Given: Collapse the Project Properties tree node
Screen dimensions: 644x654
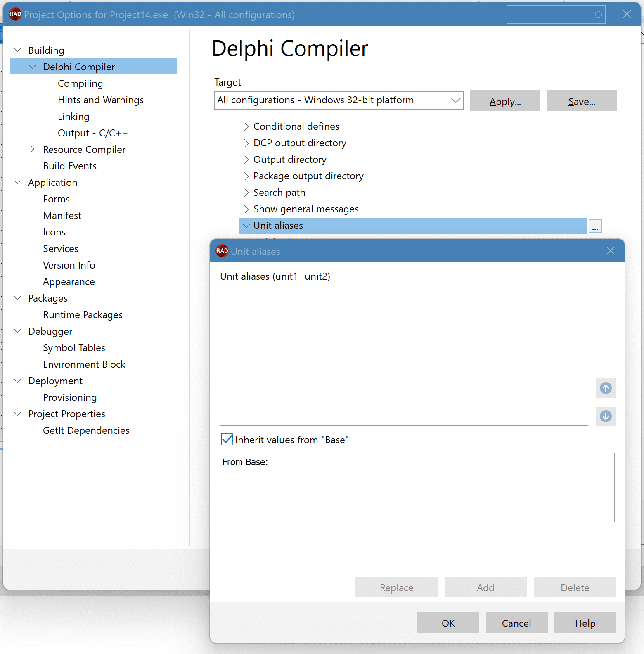Looking at the screenshot, I should tap(18, 414).
